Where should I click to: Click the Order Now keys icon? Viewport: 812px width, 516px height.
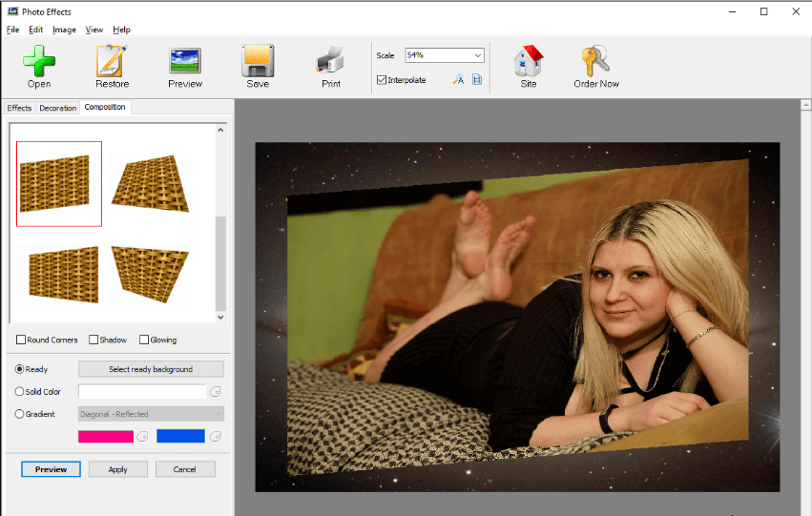(596, 61)
